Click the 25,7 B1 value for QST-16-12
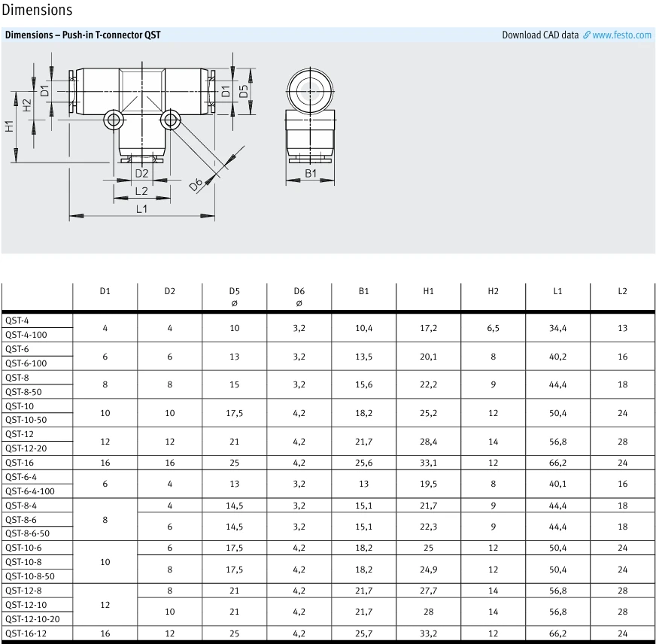656x644 pixels. click(363, 633)
